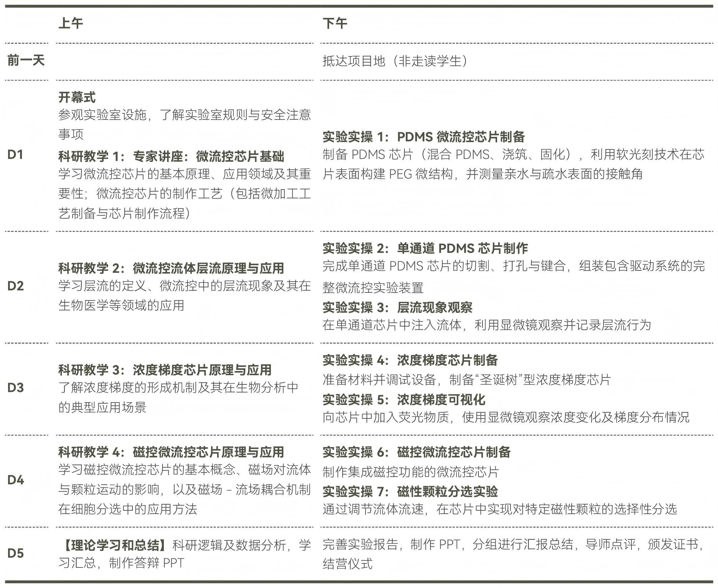This screenshot has width=718, height=588.
Task: Click the 下午 column header
Action: [x=335, y=23]
